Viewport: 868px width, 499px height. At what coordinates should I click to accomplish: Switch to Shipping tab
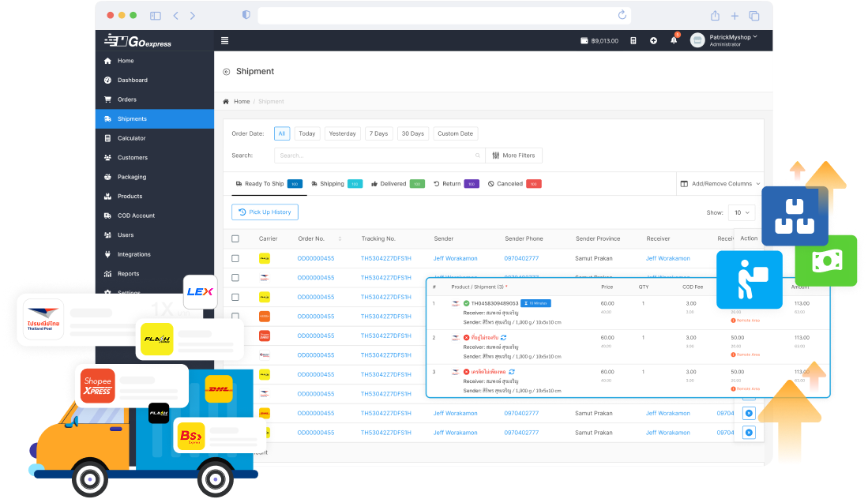point(336,184)
